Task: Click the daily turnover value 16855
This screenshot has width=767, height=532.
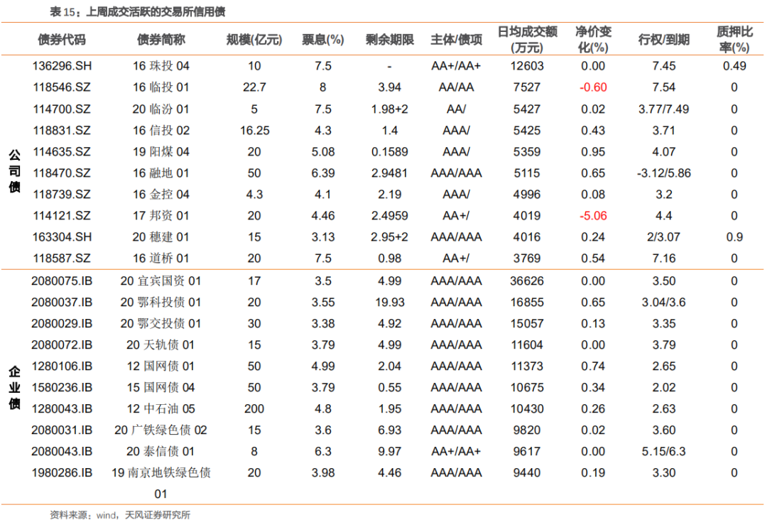Action: tap(527, 303)
